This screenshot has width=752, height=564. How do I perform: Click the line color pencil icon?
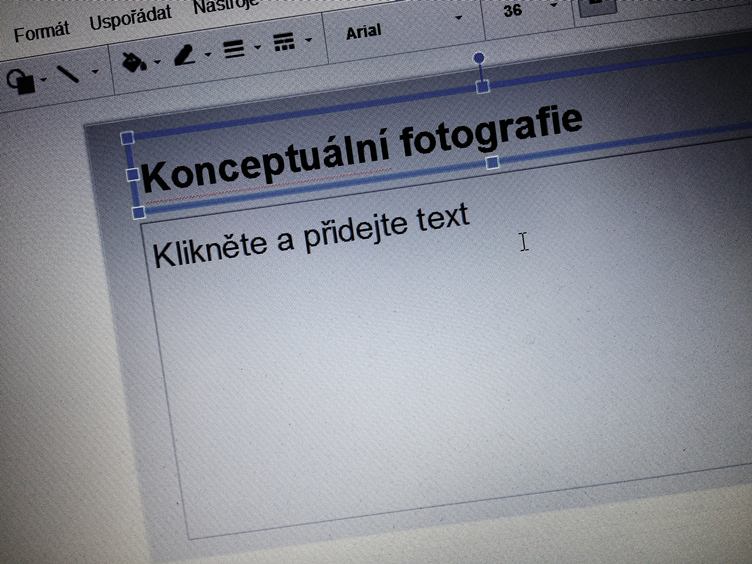tap(184, 55)
